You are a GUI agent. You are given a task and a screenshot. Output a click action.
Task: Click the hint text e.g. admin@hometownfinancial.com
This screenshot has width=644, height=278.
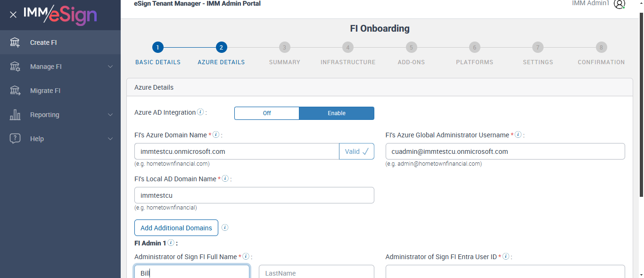point(434,164)
